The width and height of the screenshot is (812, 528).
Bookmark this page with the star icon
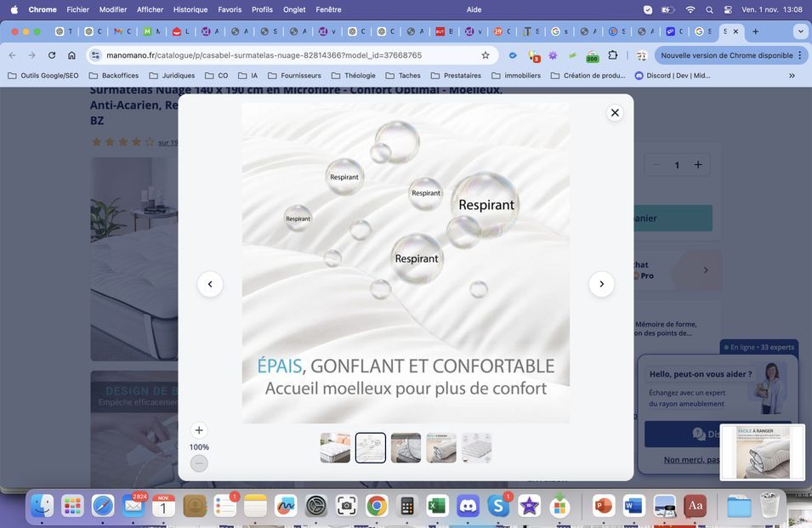[x=485, y=55]
